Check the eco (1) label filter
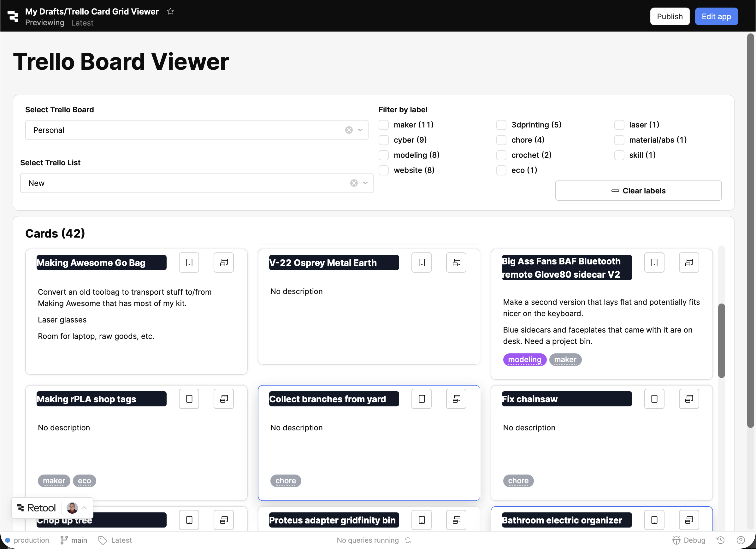The width and height of the screenshot is (756, 549). point(501,170)
